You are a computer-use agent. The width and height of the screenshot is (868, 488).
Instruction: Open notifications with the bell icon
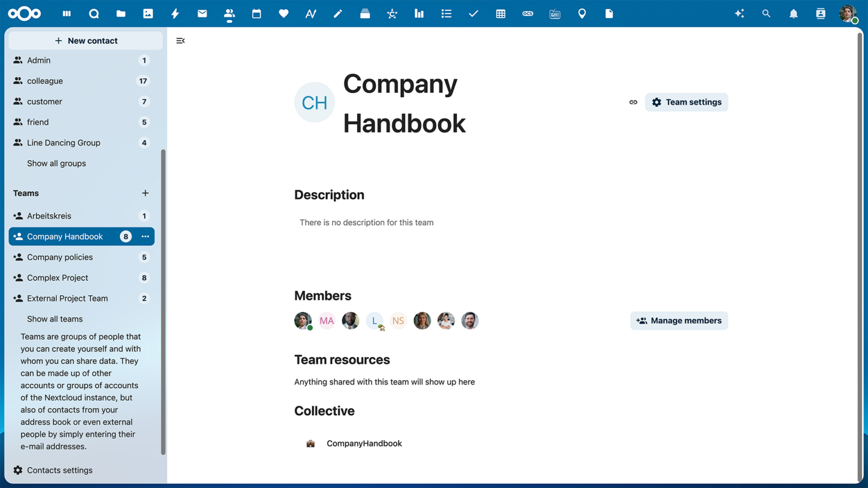click(x=793, y=14)
